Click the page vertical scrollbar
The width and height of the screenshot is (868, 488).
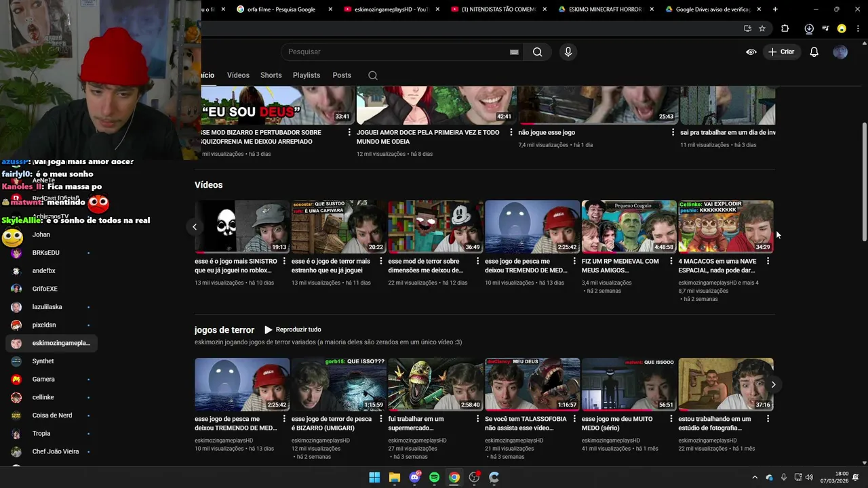tap(864, 183)
